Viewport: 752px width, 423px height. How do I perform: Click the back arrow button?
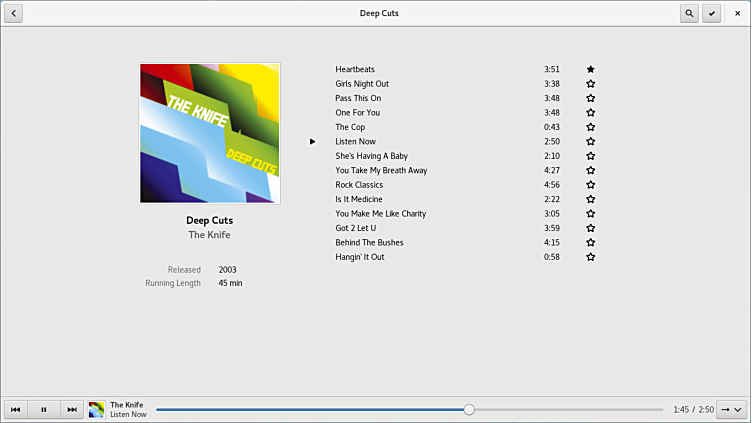(14, 13)
